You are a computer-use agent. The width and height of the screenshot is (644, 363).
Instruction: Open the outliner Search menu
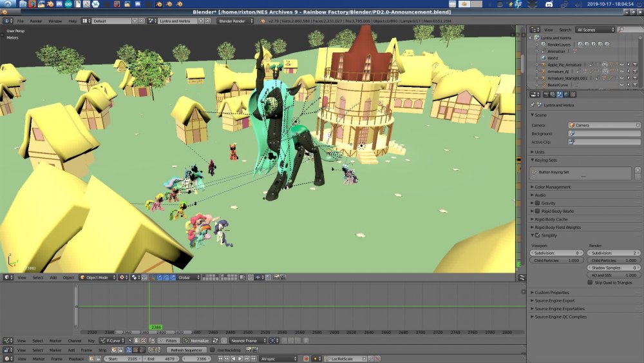[x=565, y=30]
